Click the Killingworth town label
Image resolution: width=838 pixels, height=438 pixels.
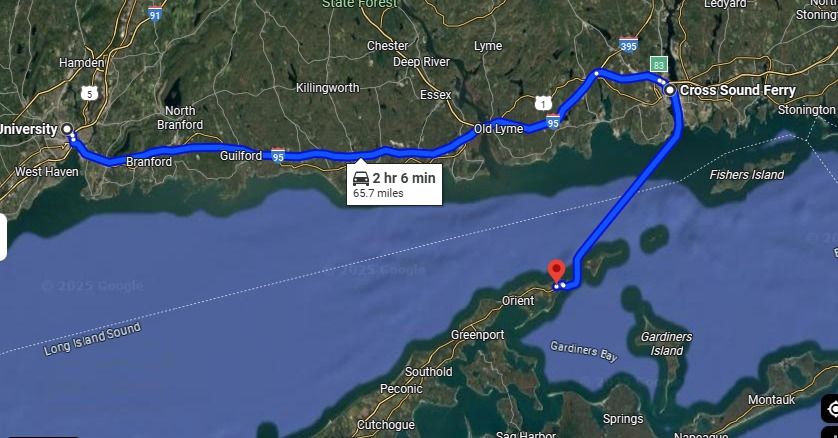(328, 88)
